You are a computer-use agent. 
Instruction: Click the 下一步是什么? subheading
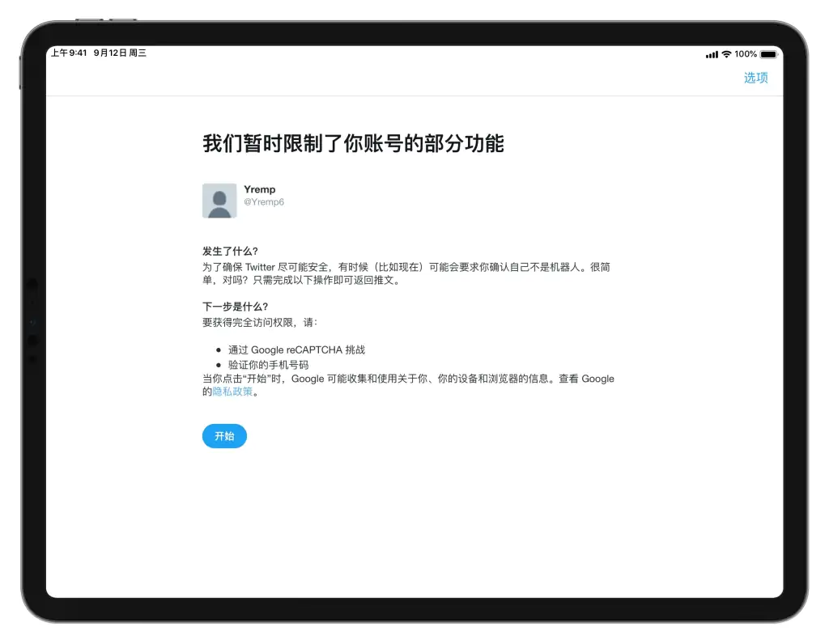236,307
